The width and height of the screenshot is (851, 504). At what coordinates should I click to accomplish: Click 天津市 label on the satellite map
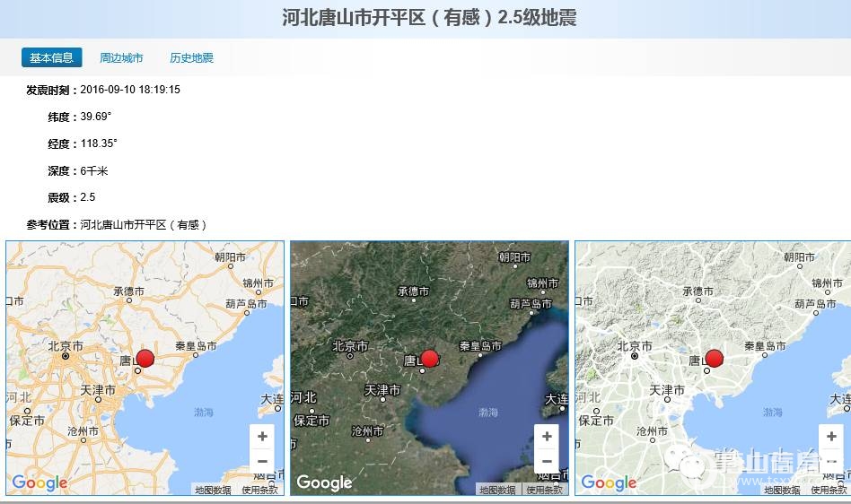tap(383, 390)
